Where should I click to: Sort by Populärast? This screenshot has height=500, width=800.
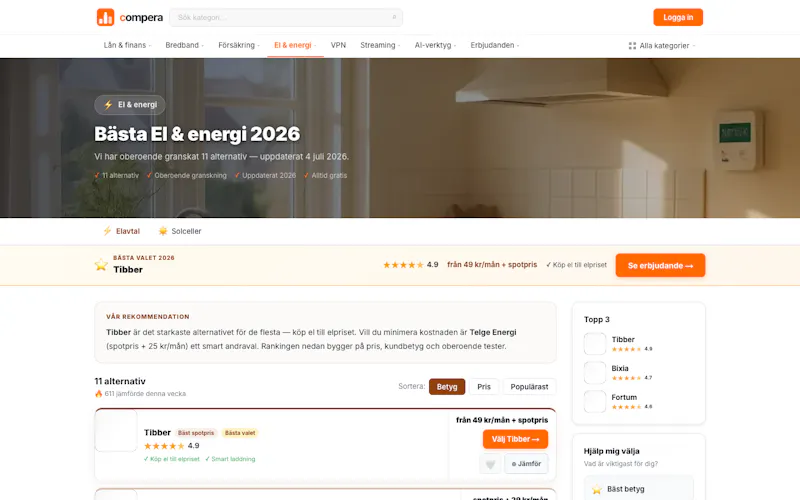(529, 387)
